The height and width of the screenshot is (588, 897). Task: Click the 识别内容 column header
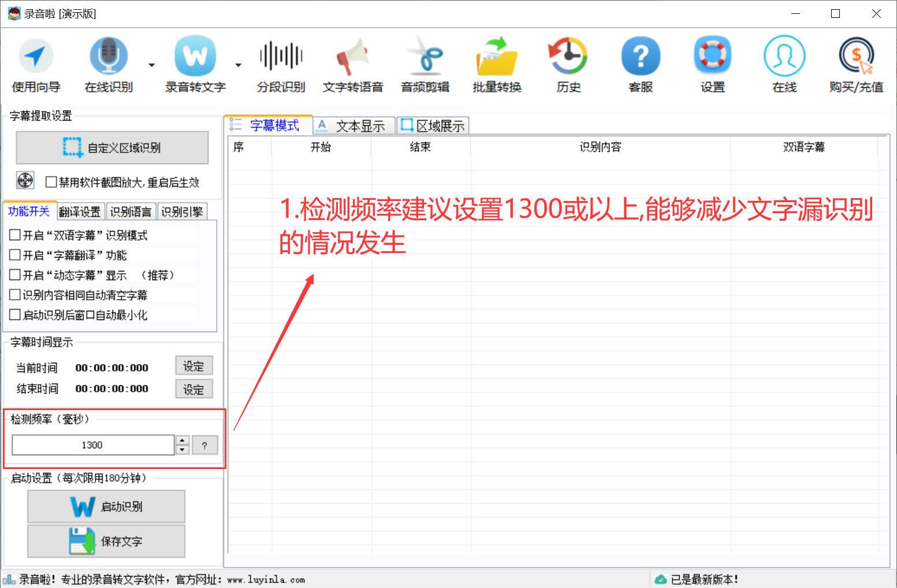[601, 147]
